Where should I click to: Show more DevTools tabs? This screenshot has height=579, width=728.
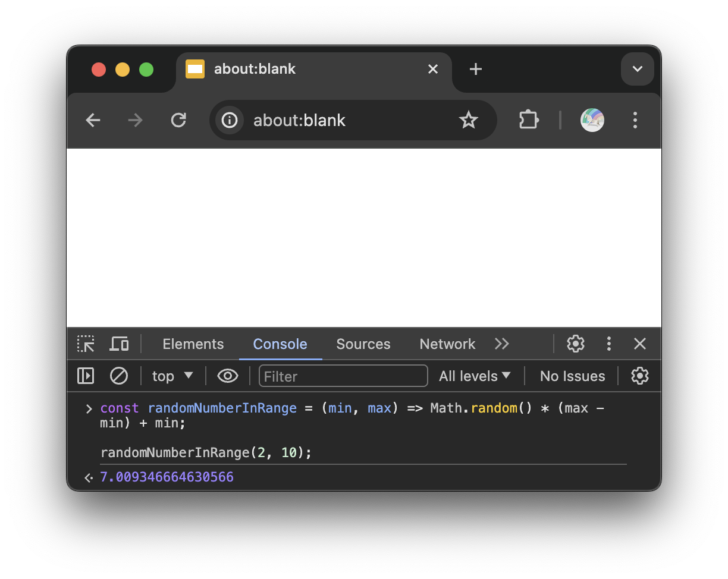tap(502, 344)
